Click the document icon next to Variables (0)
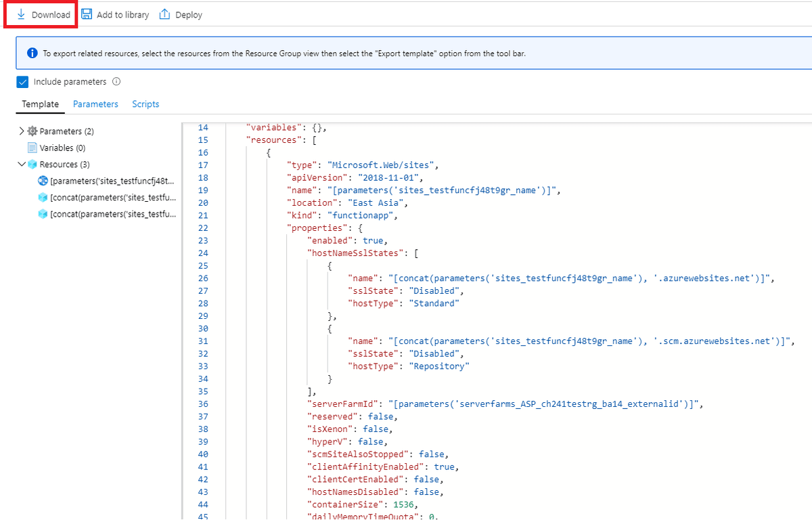The height and width of the screenshot is (520, 812). click(32, 148)
